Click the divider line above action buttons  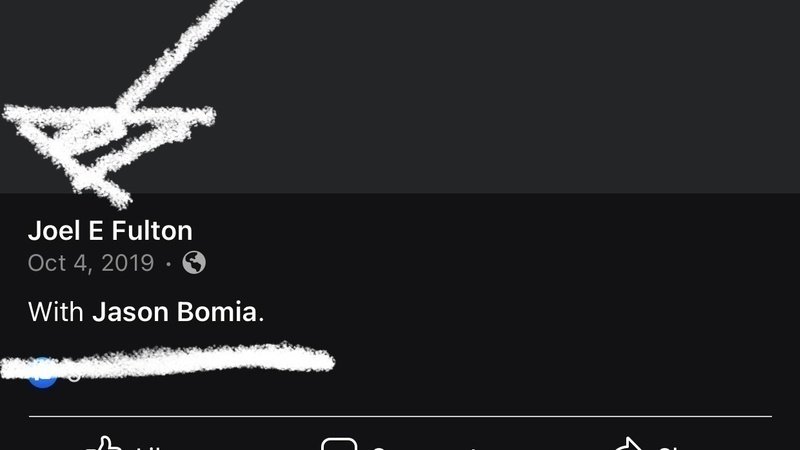coord(400,416)
